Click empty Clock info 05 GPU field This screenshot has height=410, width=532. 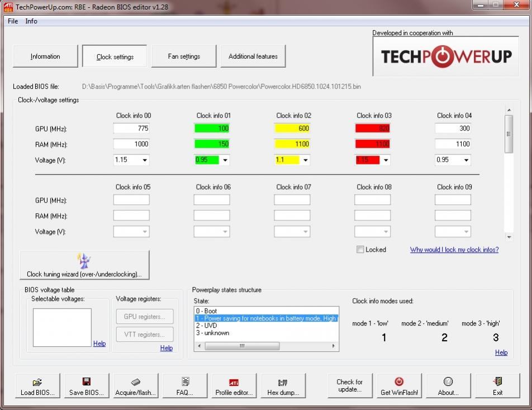[131, 200]
